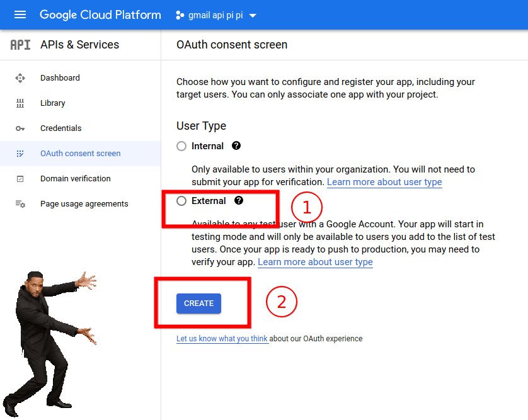The image size is (528, 420).
Task: Click the External option label
Action: 209,201
